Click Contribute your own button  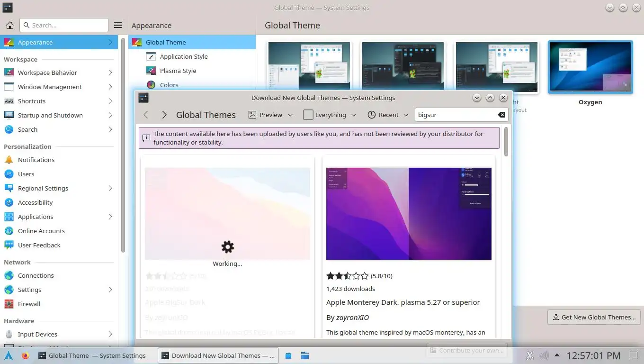click(467, 351)
